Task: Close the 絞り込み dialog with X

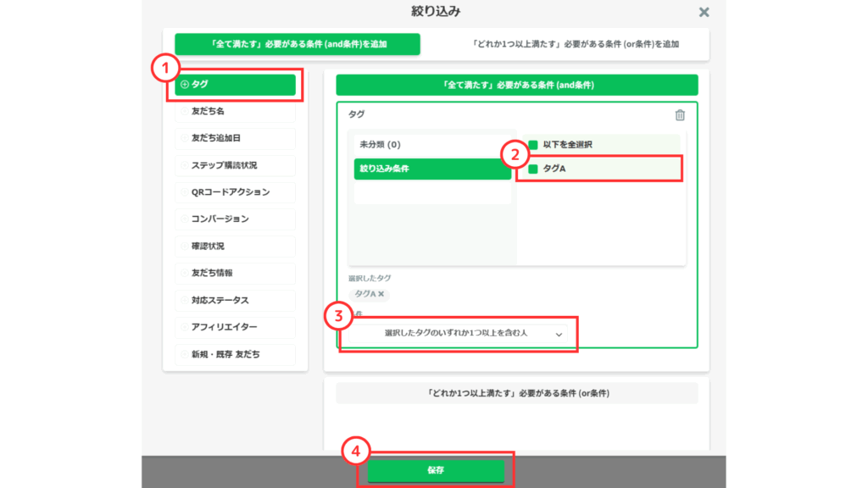Action: pyautogui.click(x=704, y=12)
